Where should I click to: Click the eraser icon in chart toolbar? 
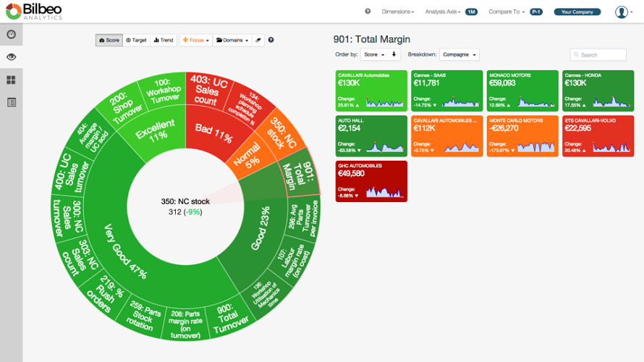click(258, 41)
